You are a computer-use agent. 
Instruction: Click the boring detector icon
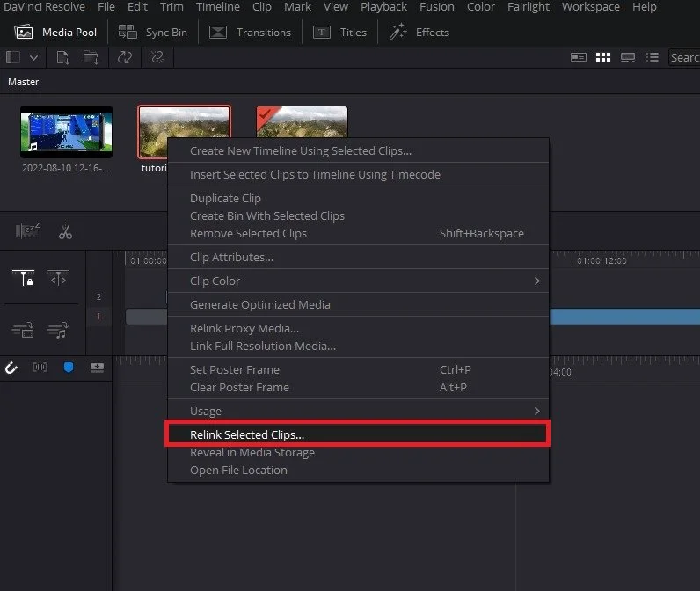[27, 230]
